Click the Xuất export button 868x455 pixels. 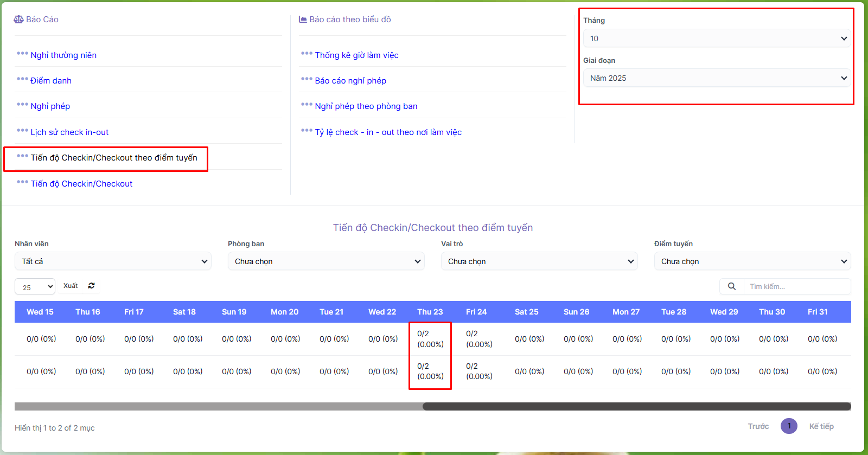(x=71, y=286)
